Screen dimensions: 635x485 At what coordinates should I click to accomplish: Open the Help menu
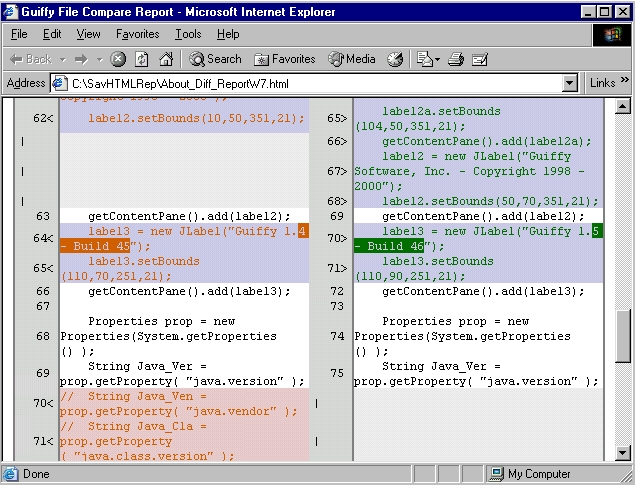coord(228,34)
